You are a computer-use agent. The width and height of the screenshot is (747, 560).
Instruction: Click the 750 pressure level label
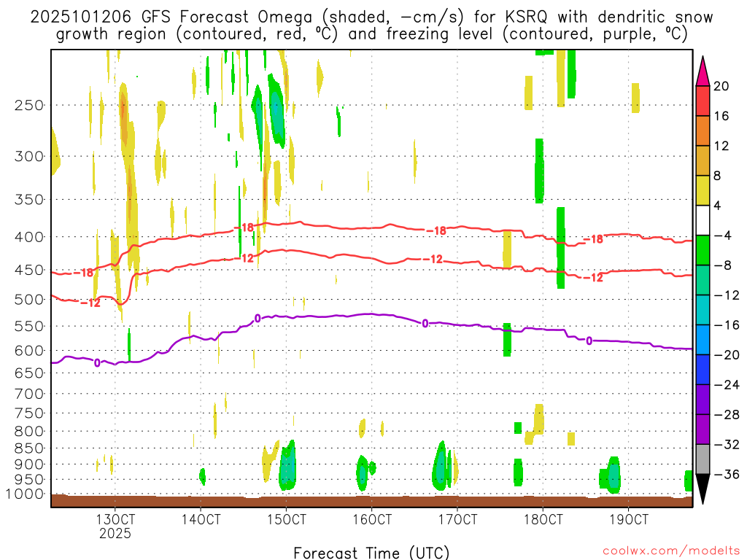click(29, 413)
